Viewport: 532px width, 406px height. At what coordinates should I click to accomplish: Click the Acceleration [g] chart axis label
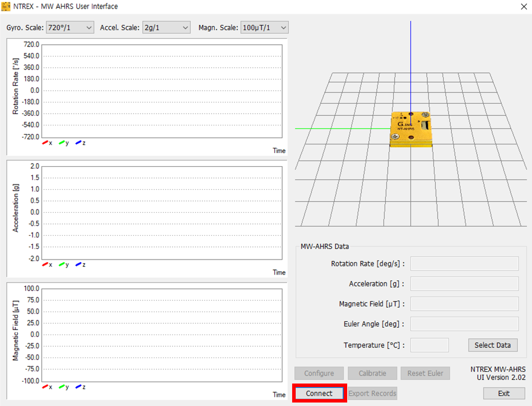[x=15, y=208]
